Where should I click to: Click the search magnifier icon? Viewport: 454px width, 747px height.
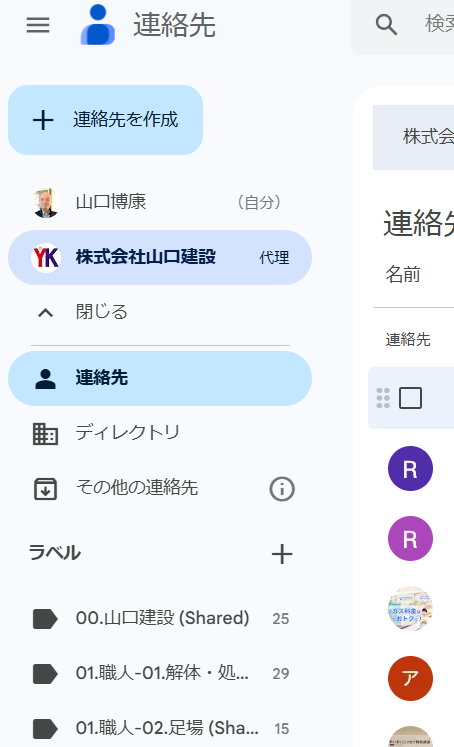[386, 24]
